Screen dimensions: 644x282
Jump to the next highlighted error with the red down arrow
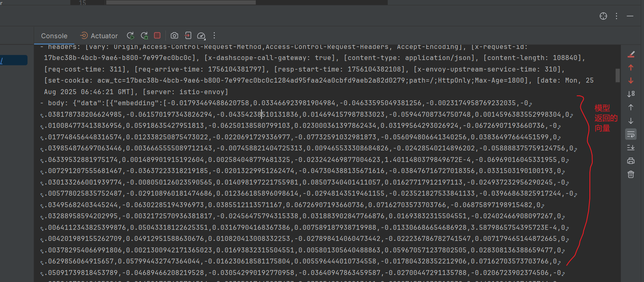[631, 81]
